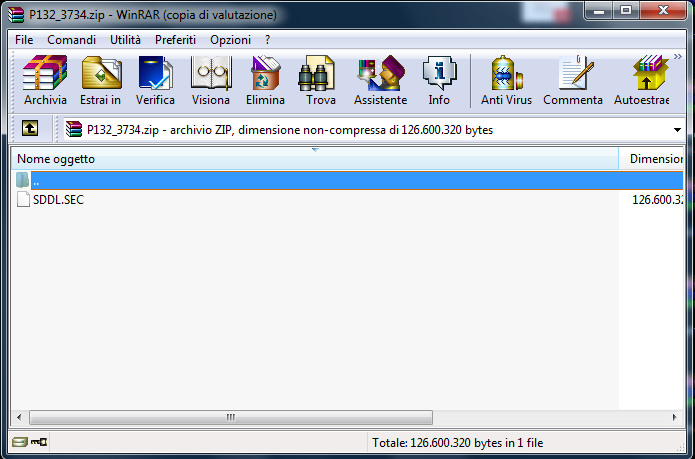Click the 126.600.32 size cell

[658, 199]
